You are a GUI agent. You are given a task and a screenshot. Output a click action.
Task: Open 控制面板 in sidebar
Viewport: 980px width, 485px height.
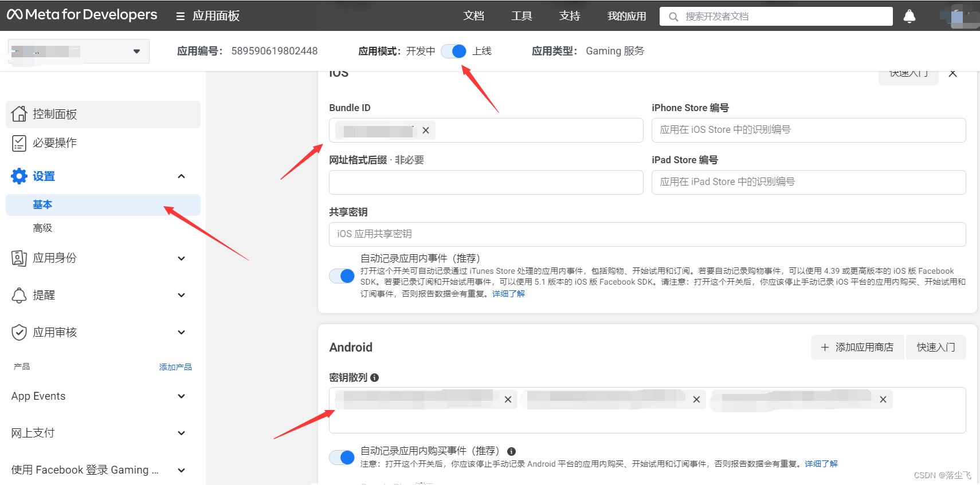[x=103, y=114]
